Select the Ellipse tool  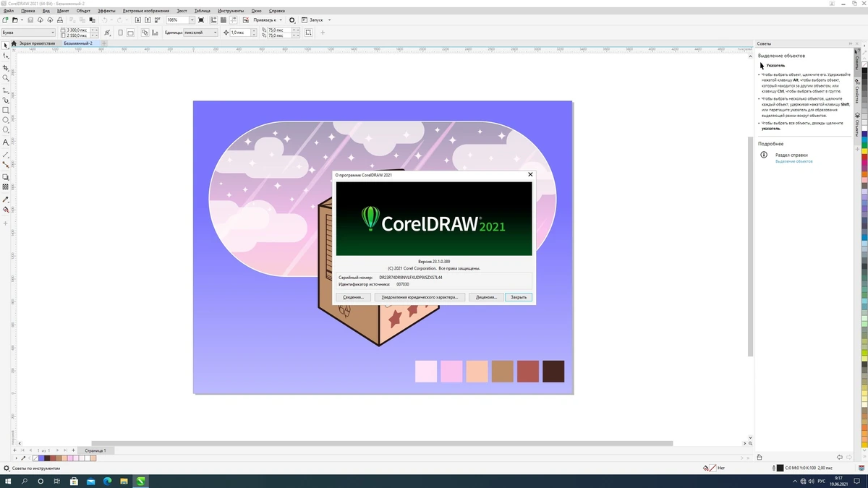coord(6,120)
